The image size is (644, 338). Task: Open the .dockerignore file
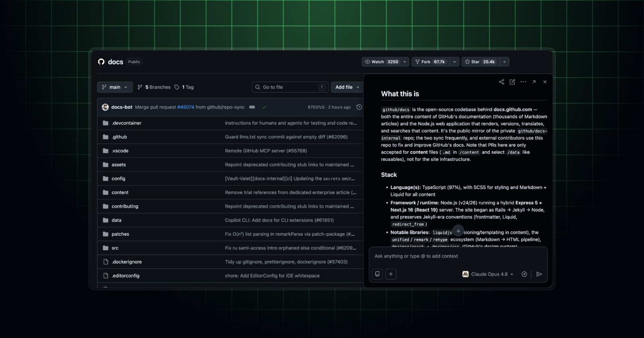click(127, 262)
